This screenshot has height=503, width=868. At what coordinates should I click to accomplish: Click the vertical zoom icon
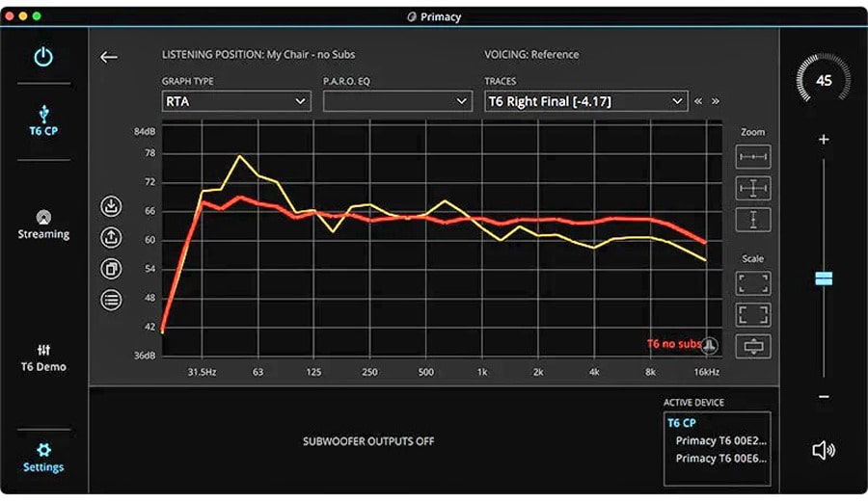[753, 220]
